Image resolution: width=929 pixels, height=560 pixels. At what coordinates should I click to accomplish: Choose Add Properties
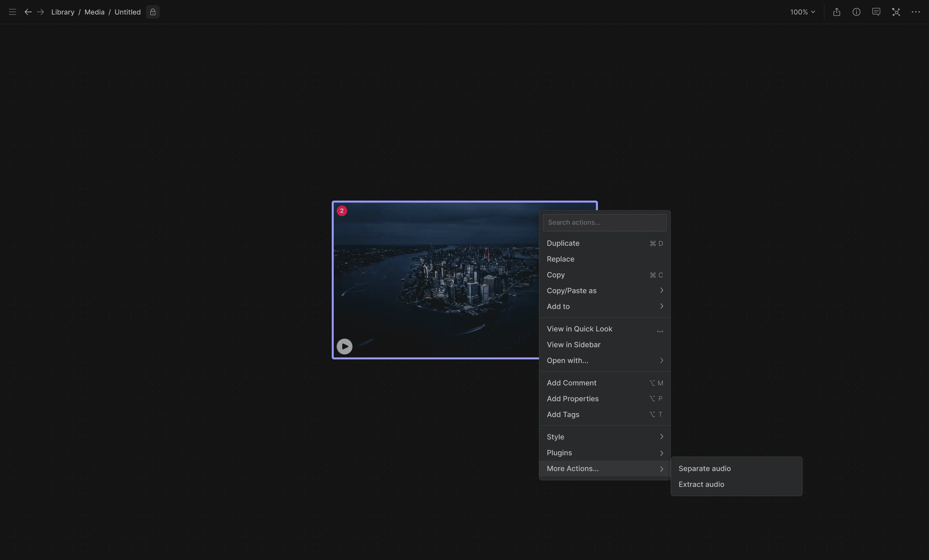point(605,399)
